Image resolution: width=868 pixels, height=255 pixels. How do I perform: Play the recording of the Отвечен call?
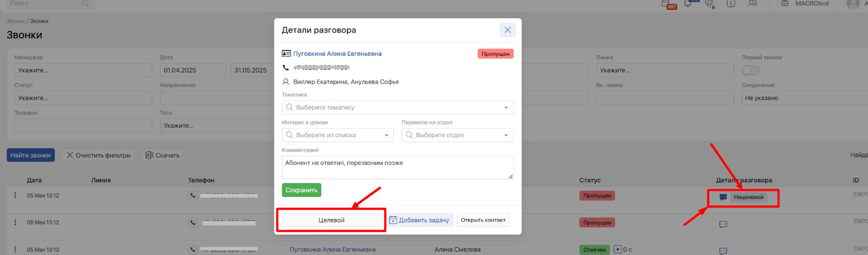click(x=618, y=249)
